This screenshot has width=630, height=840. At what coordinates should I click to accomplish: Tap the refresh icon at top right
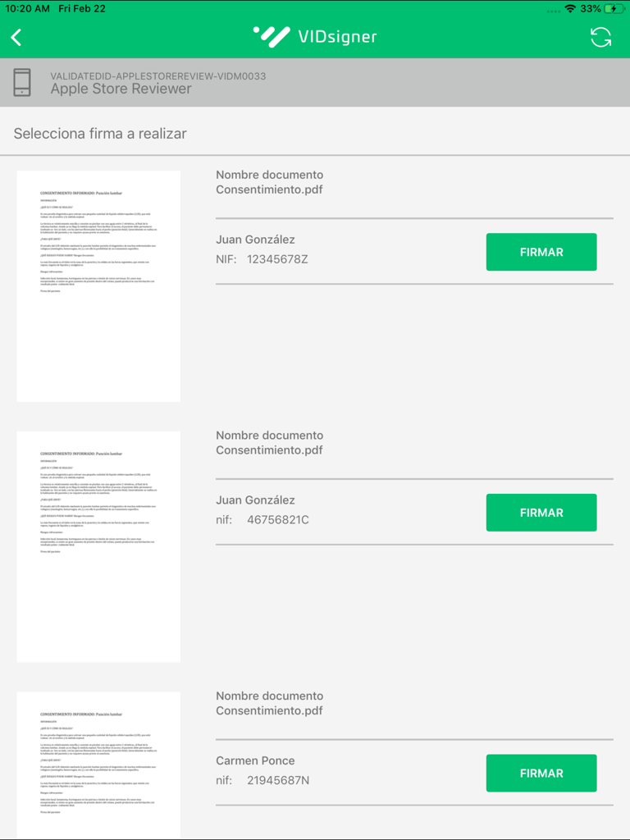[x=602, y=37]
